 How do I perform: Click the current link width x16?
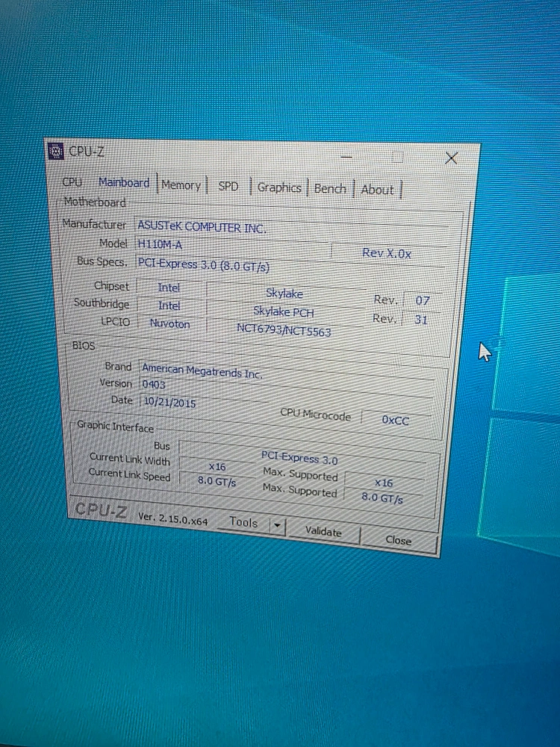point(217,467)
